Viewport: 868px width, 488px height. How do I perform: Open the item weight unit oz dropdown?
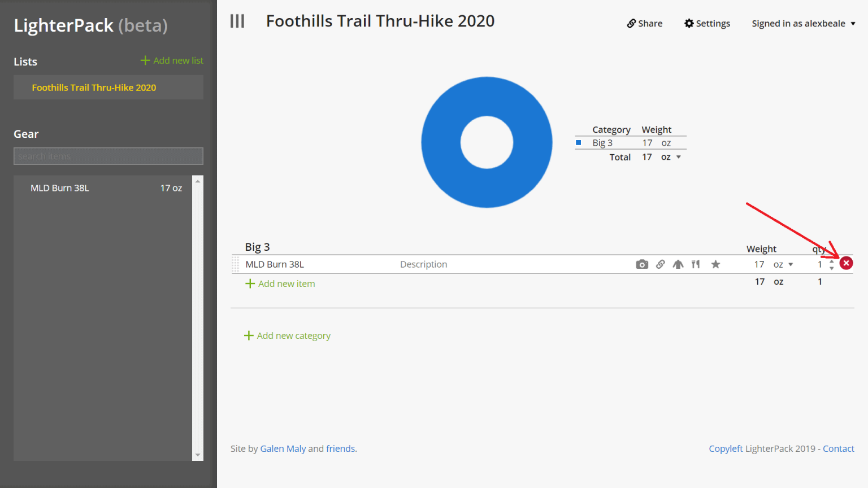[783, 264]
